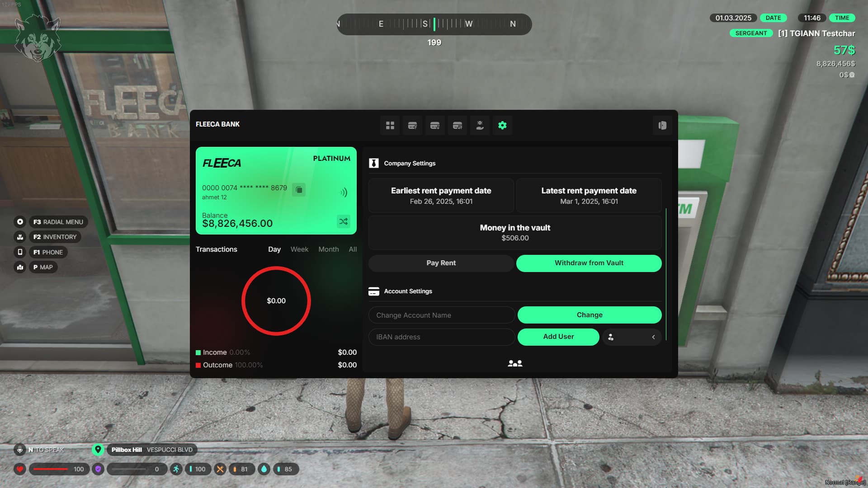Click Withdraw from Vault

(588, 263)
